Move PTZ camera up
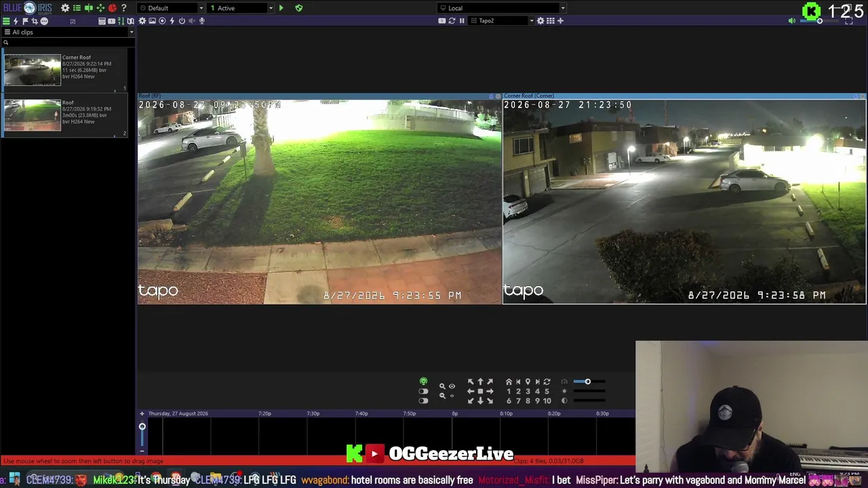Image resolution: width=868 pixels, height=488 pixels. point(480,382)
